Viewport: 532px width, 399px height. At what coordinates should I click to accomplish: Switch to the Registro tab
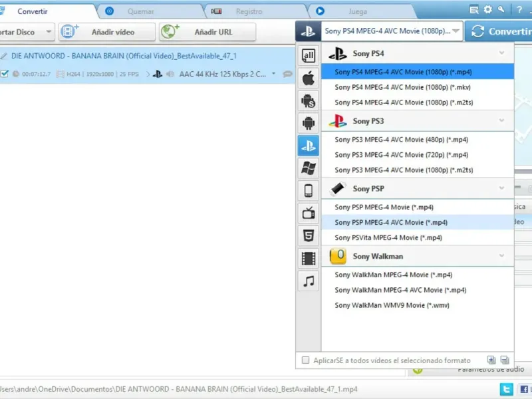pyautogui.click(x=249, y=11)
